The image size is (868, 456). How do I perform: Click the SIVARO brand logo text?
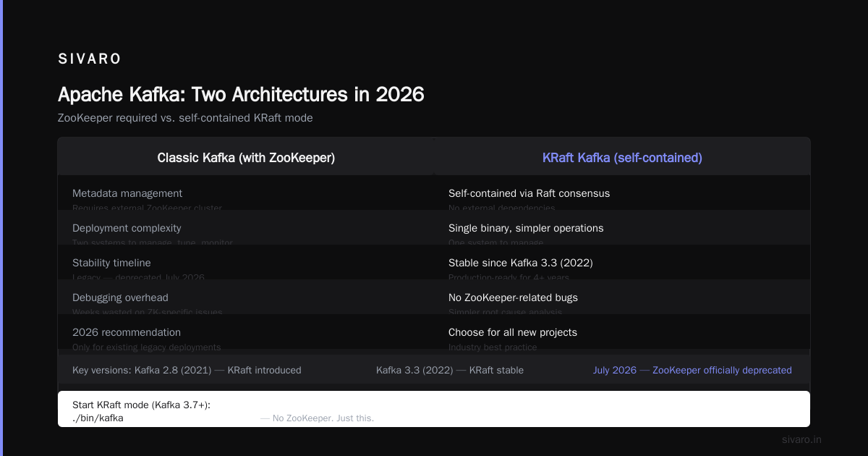(90, 59)
